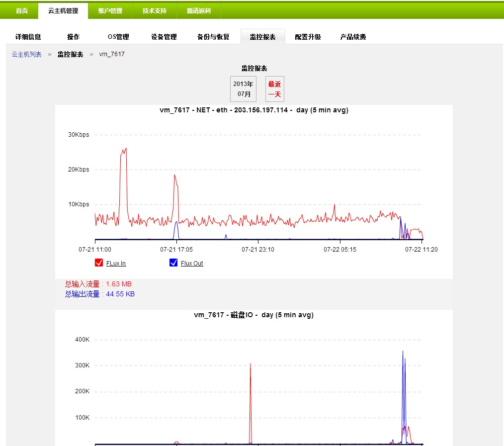Click the 200K disk axis label
This screenshot has width=504, height=446.
tap(83, 391)
